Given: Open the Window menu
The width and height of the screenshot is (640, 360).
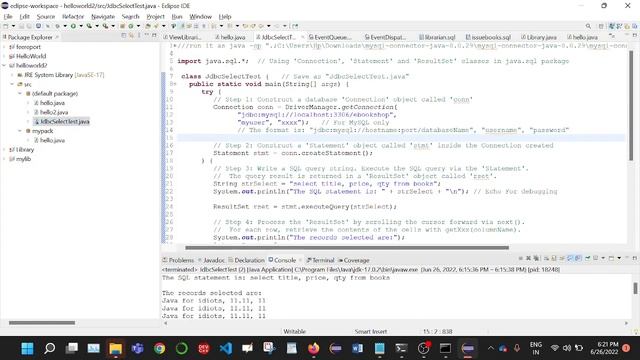Looking at the screenshot, I should [200, 17].
